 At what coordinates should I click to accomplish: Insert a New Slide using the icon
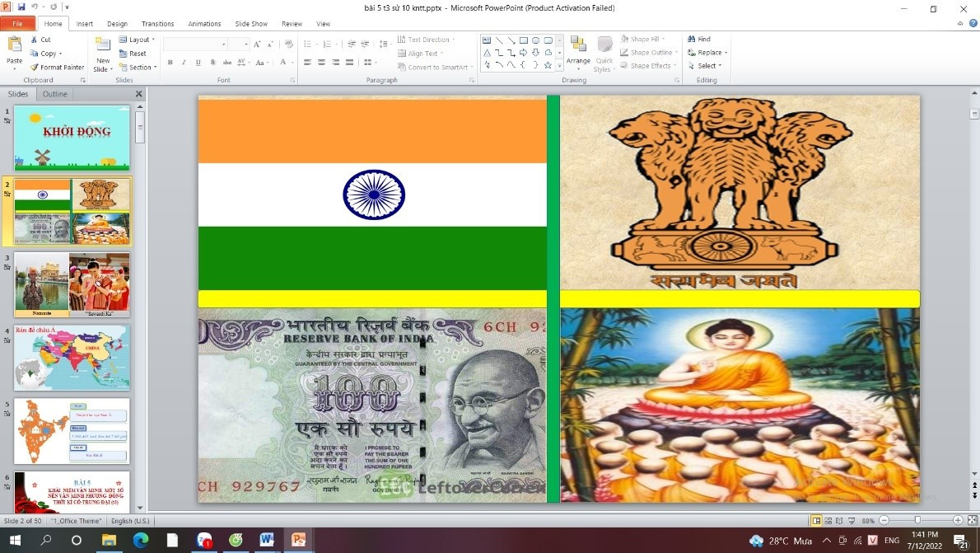(102, 45)
